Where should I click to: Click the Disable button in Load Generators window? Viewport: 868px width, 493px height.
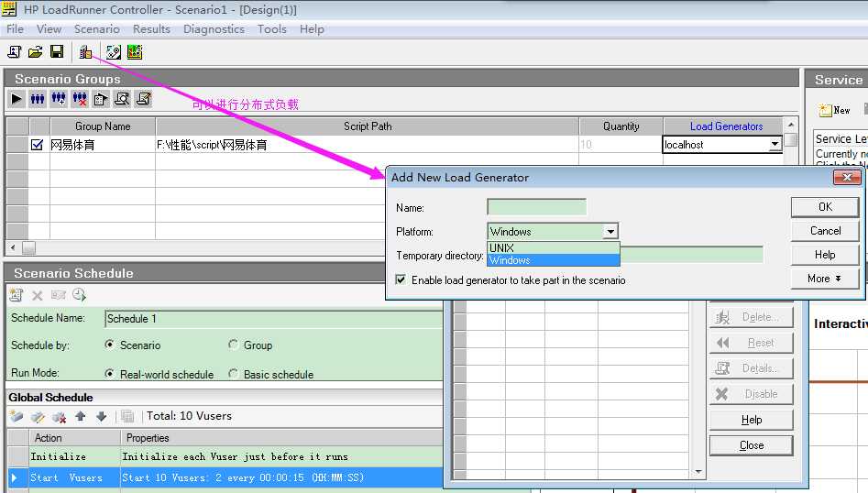[752, 394]
